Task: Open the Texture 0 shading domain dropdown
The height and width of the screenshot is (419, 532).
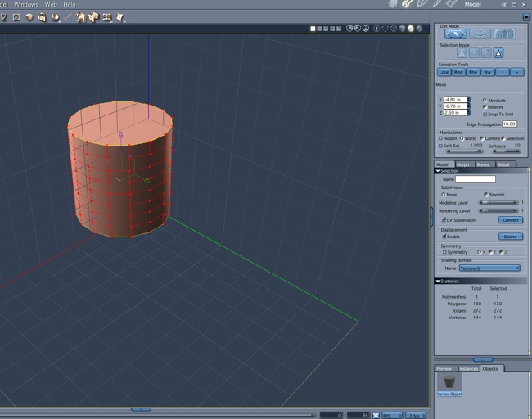Action: (x=489, y=268)
